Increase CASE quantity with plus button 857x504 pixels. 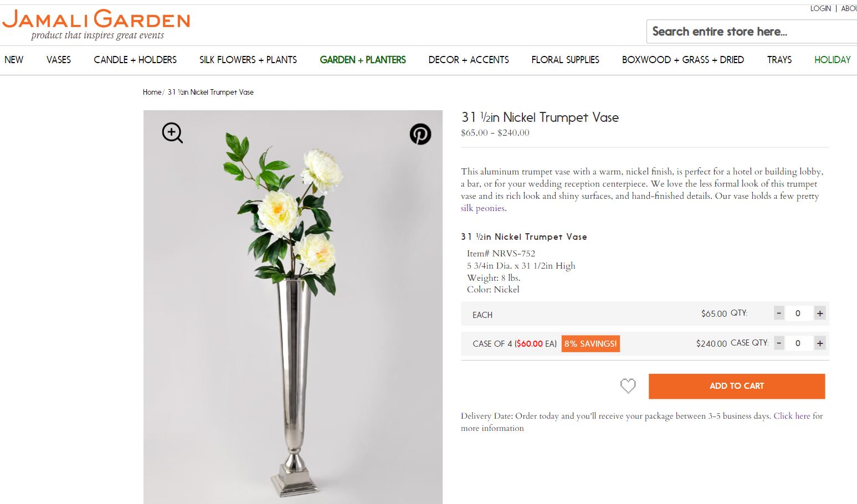click(x=820, y=343)
